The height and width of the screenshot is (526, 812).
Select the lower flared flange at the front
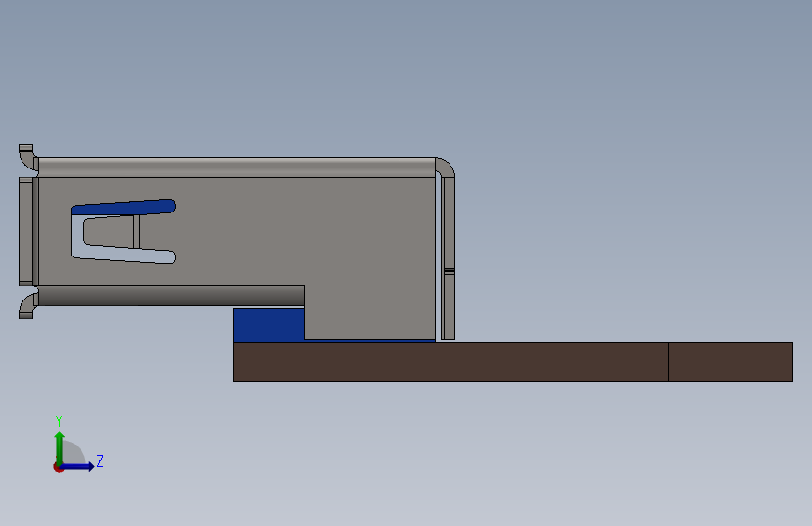[x=27, y=306]
